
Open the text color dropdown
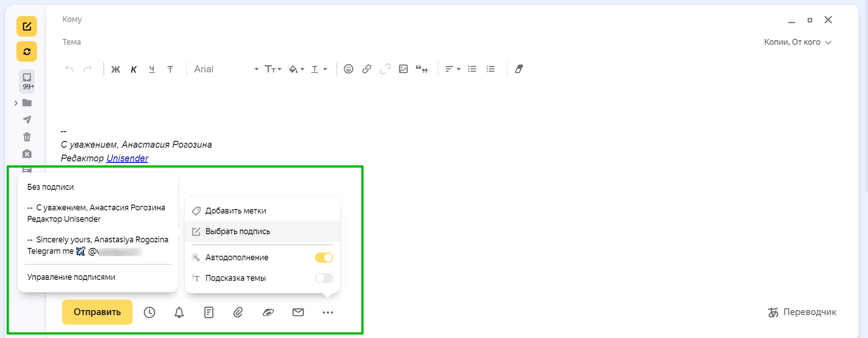point(319,69)
